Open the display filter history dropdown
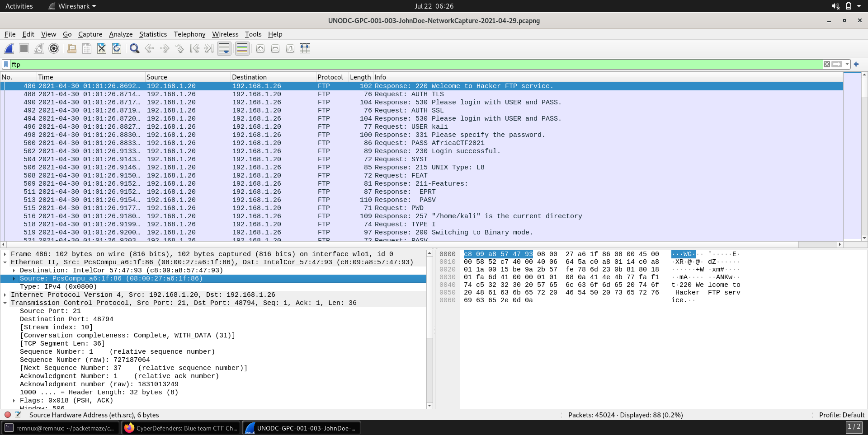 pyautogui.click(x=847, y=64)
